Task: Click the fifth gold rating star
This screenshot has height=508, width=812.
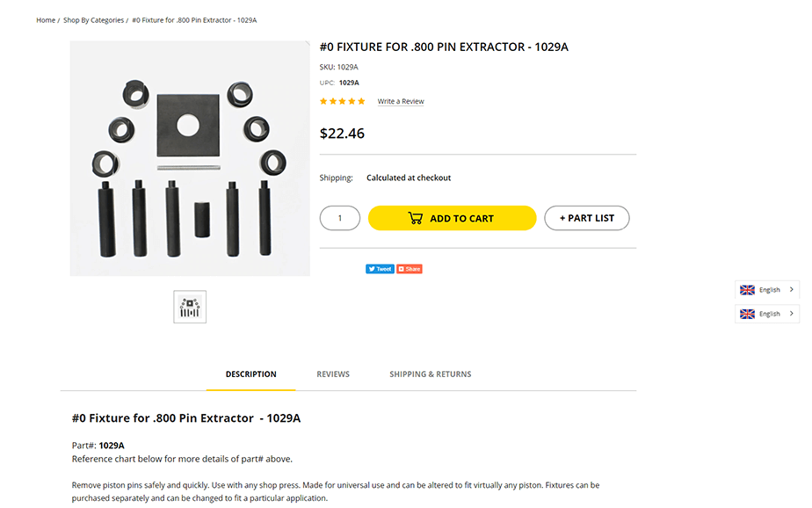Action: (361, 102)
